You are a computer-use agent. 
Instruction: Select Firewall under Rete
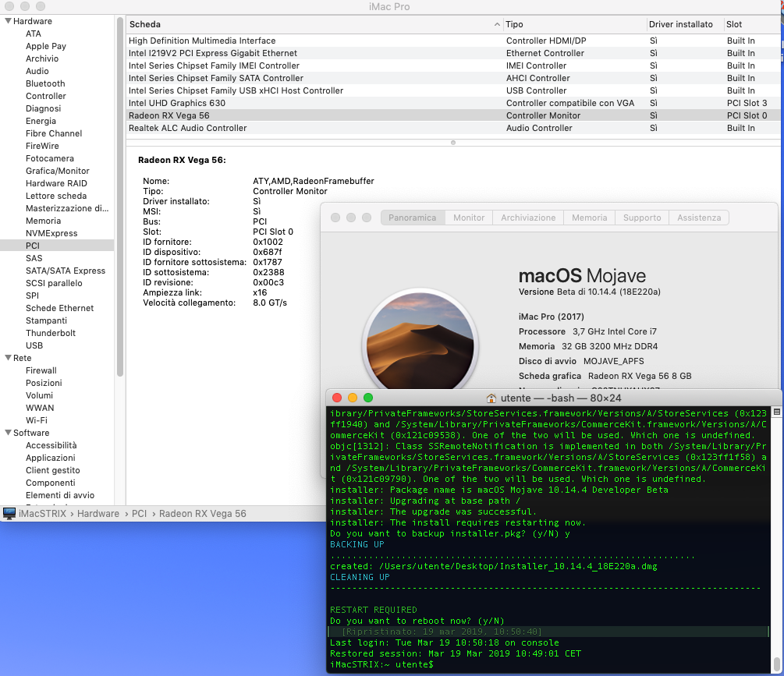pos(41,370)
